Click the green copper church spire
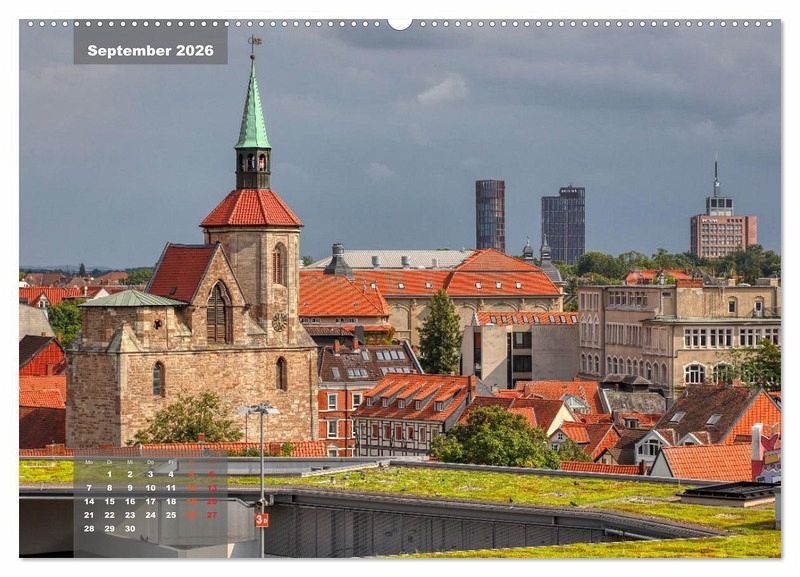Viewport: 800px width, 577px height. click(253, 112)
